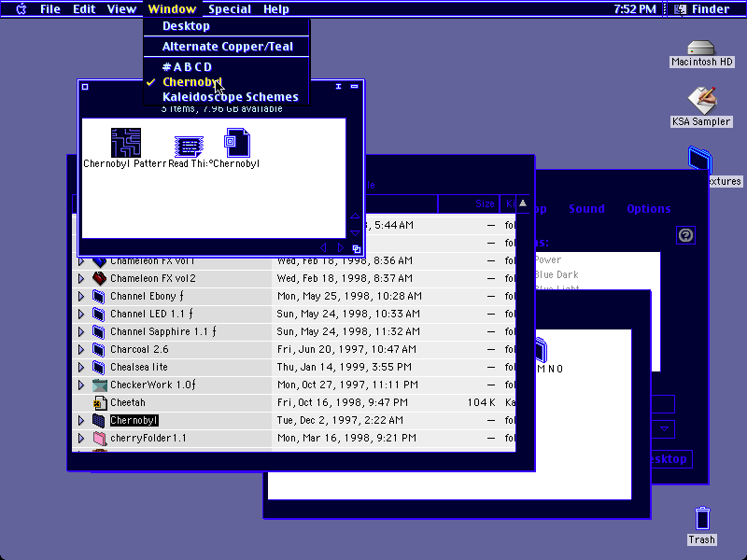Screen dimensions: 747x560
Task: Expand the Channel LED 1.1 folder
Action: (81, 314)
